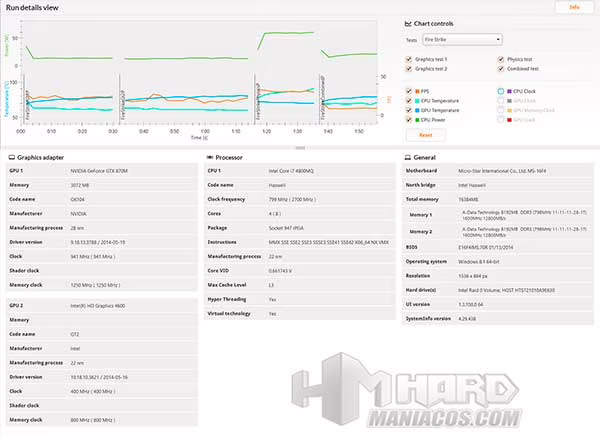Uncheck the Combined test checkbox
Image resolution: width=600 pixels, height=438 pixels.
[501, 69]
